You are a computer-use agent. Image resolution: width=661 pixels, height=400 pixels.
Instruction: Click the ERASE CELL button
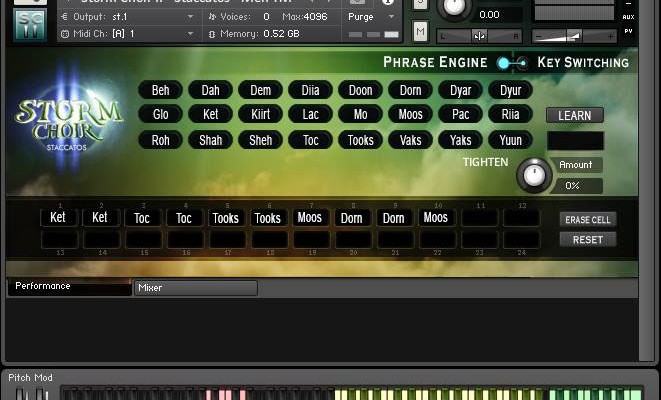tap(587, 219)
